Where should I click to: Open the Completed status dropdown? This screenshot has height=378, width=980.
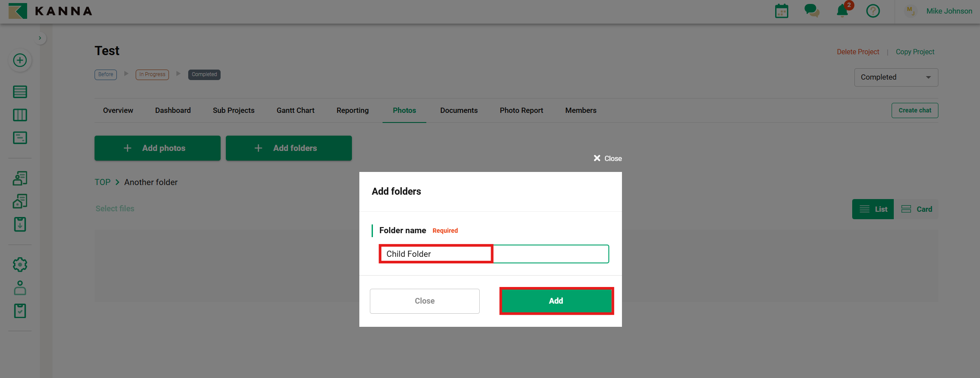(896, 77)
